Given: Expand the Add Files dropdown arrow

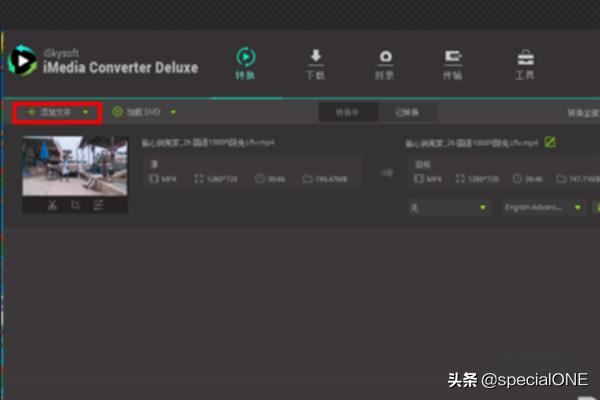Looking at the screenshot, I should click(x=85, y=112).
